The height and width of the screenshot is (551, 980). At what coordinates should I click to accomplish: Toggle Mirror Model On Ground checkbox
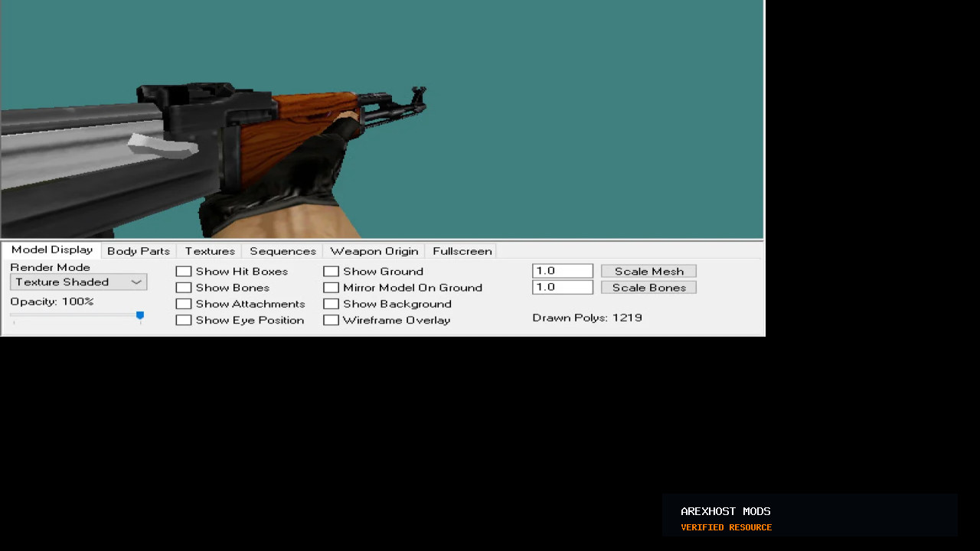tap(331, 288)
